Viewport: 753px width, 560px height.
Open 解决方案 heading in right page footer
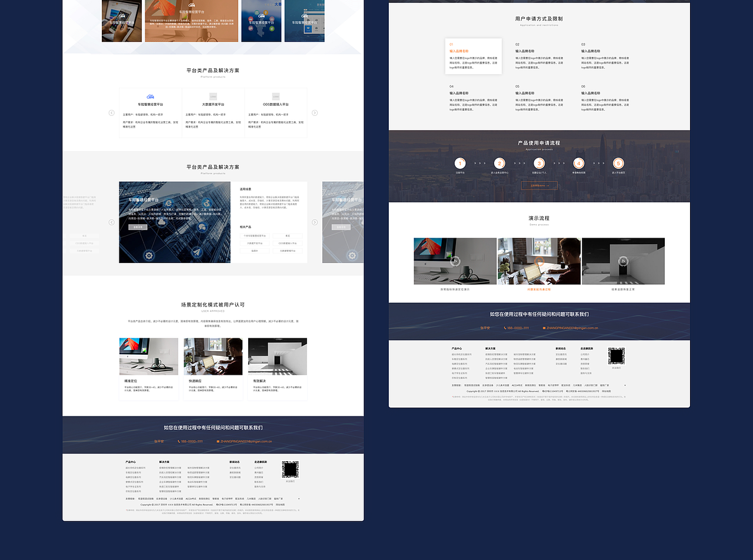coord(490,348)
